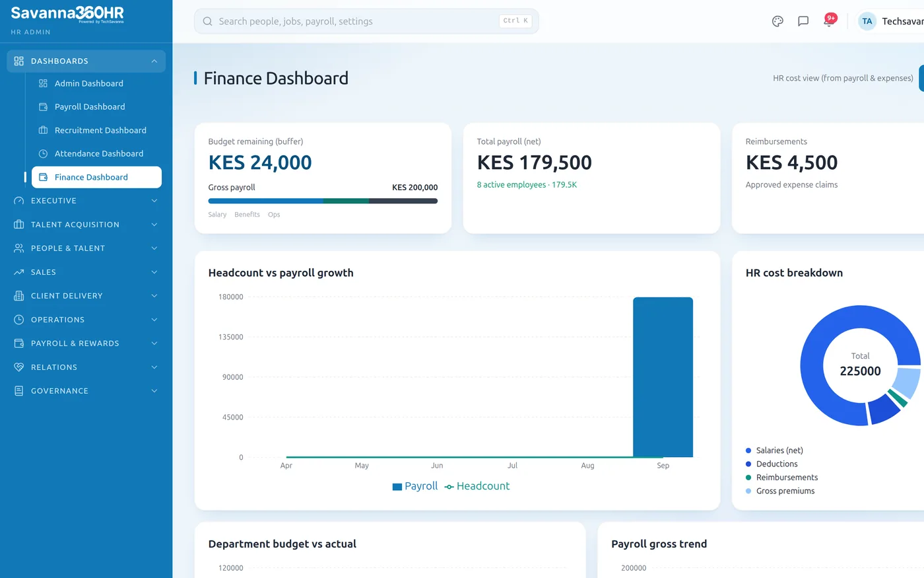Expand the Talent Acquisition chevron
This screenshot has height=578, width=924.
click(154, 225)
